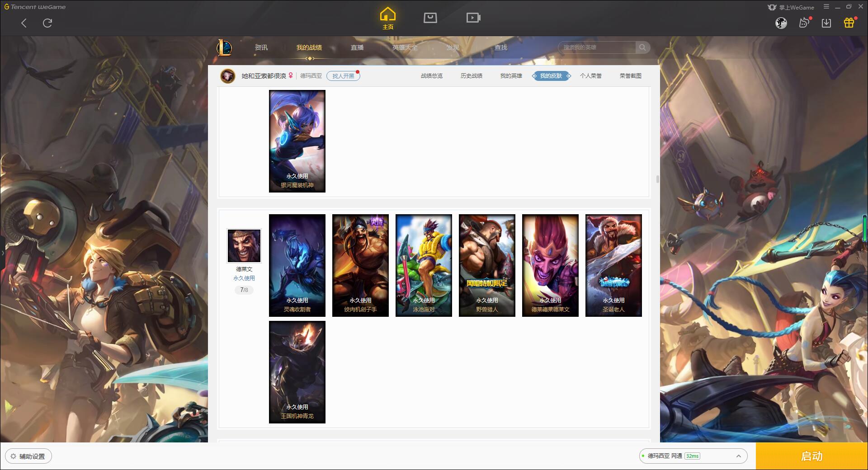Viewport: 868px width, 470px height.
Task: Click the 德莱文 champion portrait
Action: pos(244,246)
